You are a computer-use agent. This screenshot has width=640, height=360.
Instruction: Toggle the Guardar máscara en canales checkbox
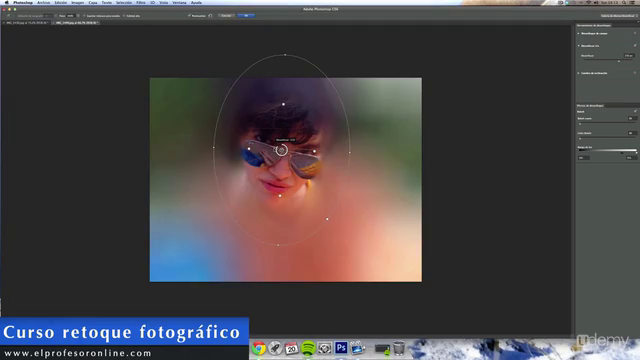(x=84, y=16)
